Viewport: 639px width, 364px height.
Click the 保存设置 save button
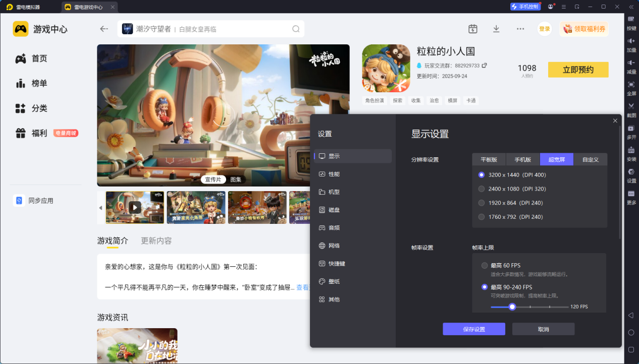(x=473, y=329)
